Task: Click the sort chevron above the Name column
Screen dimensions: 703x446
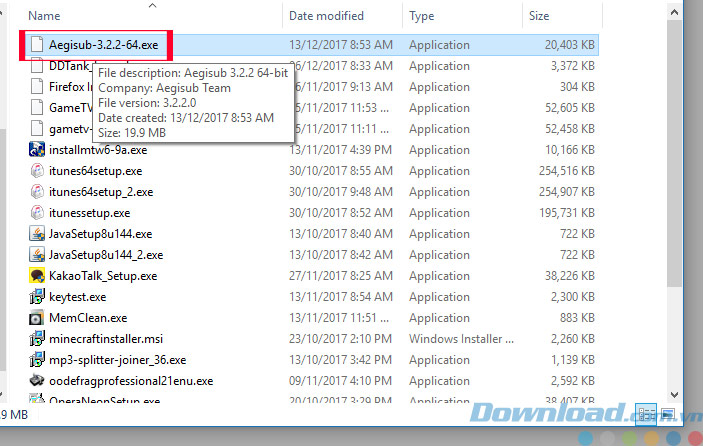Action: 151,5
